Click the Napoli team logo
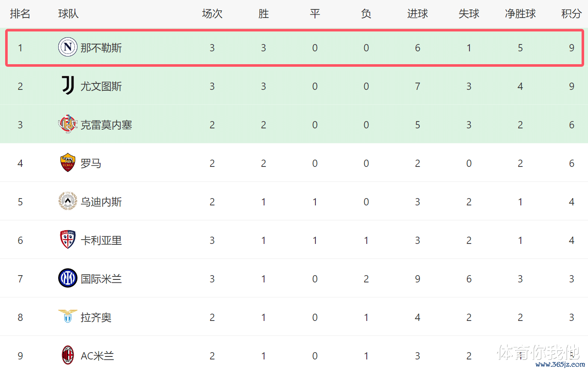588x371 pixels. point(68,47)
